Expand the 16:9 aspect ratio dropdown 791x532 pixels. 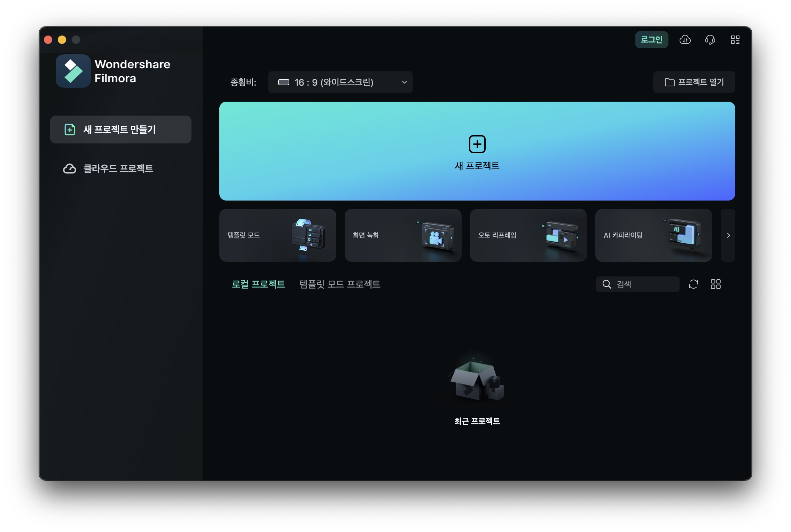(x=340, y=82)
